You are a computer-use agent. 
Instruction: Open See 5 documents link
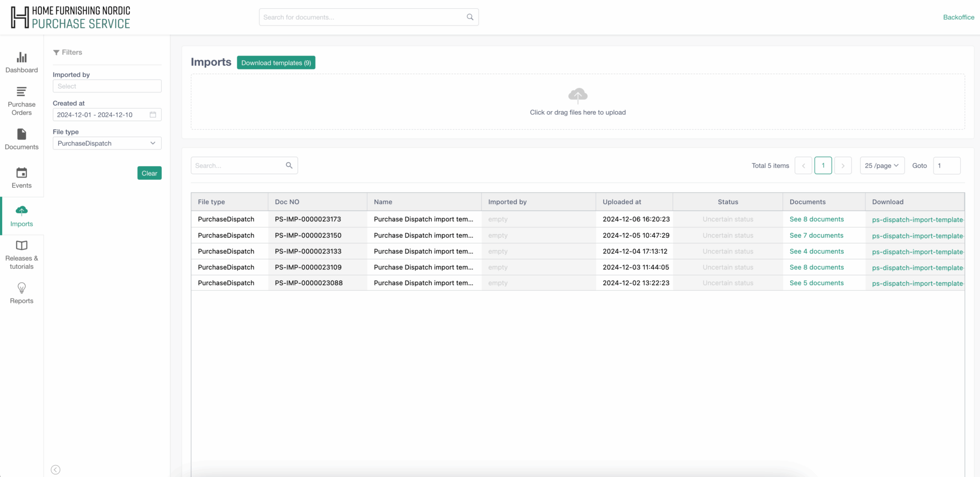817,283
